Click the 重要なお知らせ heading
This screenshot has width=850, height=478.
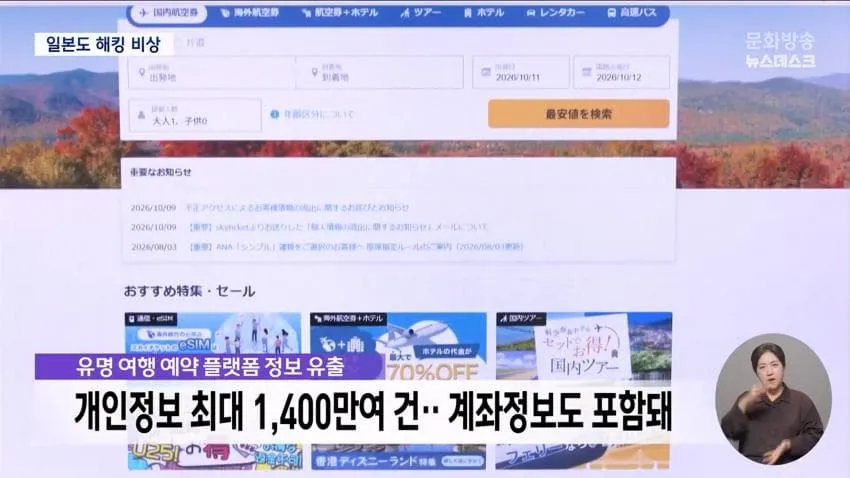[160, 172]
